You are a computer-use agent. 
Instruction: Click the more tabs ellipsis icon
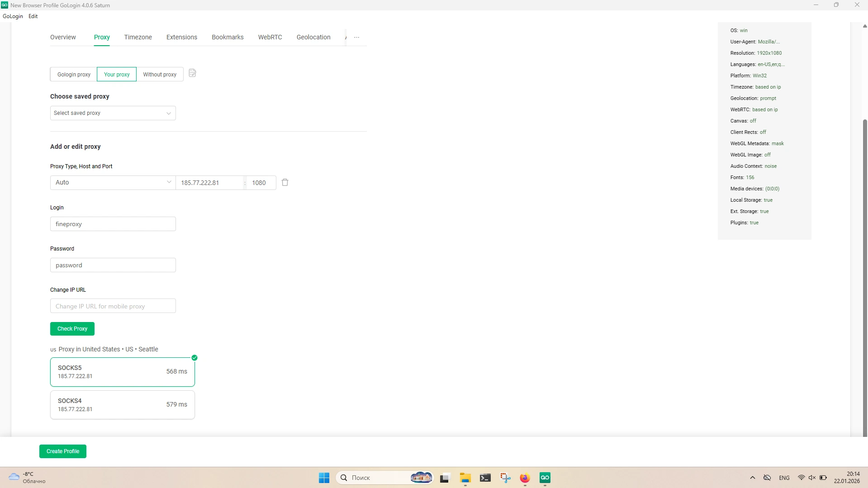[x=357, y=38]
